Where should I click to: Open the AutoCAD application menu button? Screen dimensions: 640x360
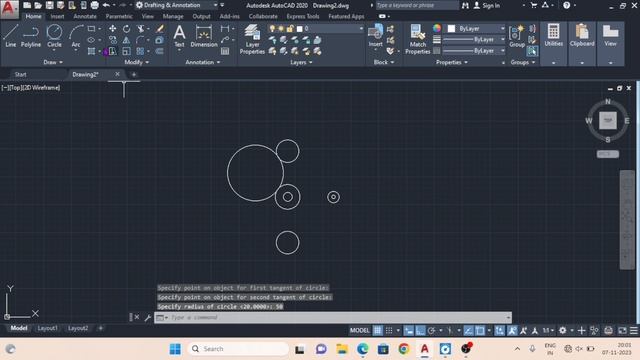pos(9,8)
